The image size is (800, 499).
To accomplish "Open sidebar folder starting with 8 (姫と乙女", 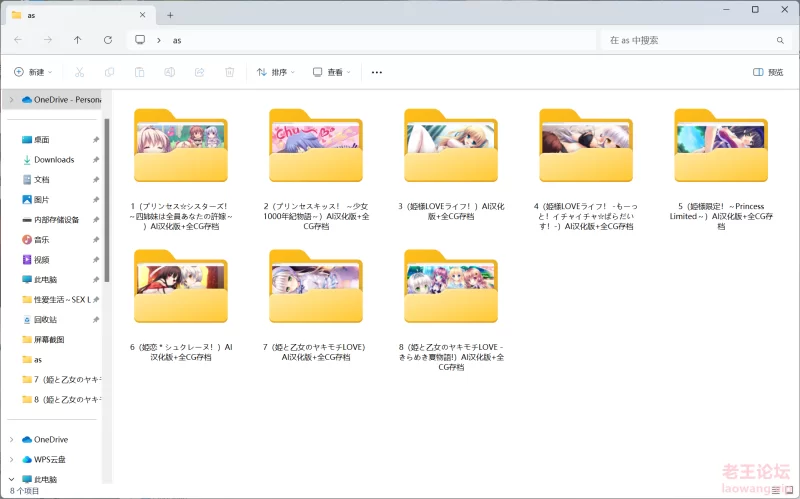I will (61, 400).
